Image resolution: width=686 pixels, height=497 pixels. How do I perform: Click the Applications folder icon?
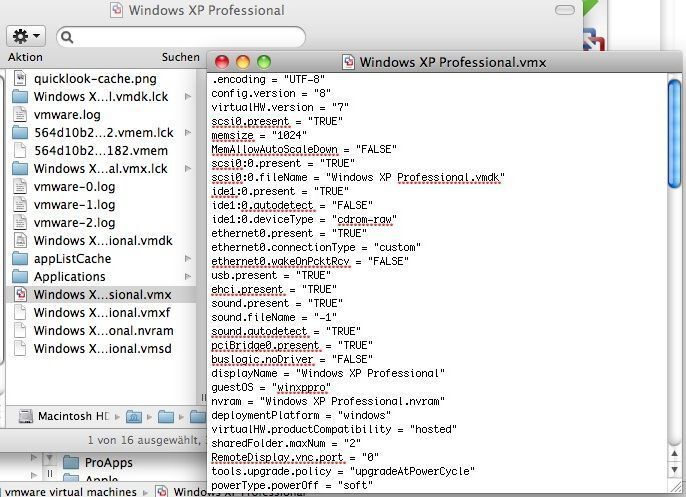(20, 276)
